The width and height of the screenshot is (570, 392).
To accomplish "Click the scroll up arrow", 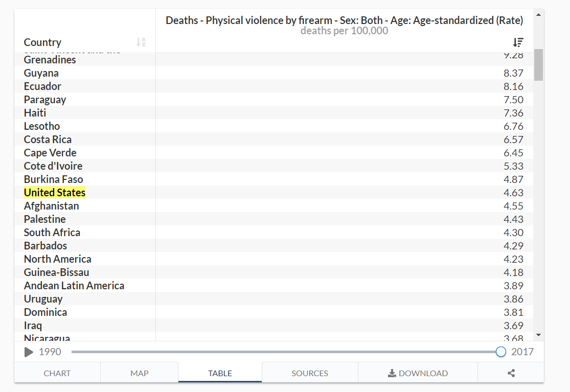I will click(x=538, y=15).
